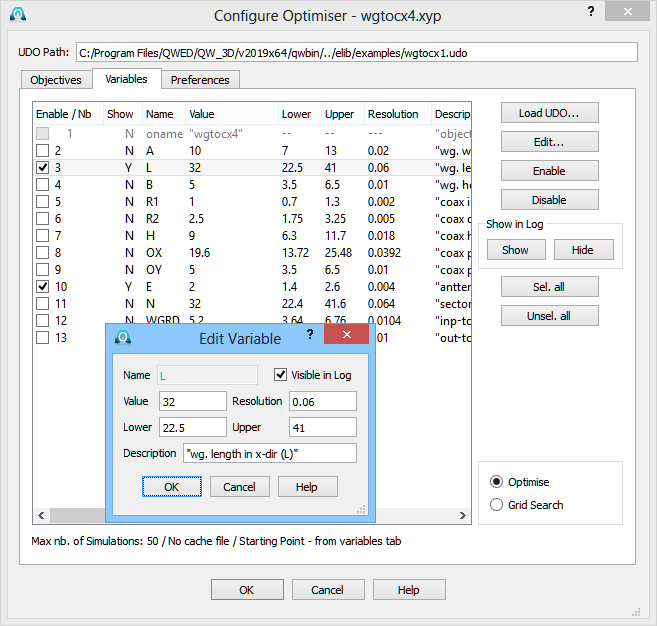Switch to the Objectives tab
Viewport: 657px width, 626px height.
(x=56, y=80)
